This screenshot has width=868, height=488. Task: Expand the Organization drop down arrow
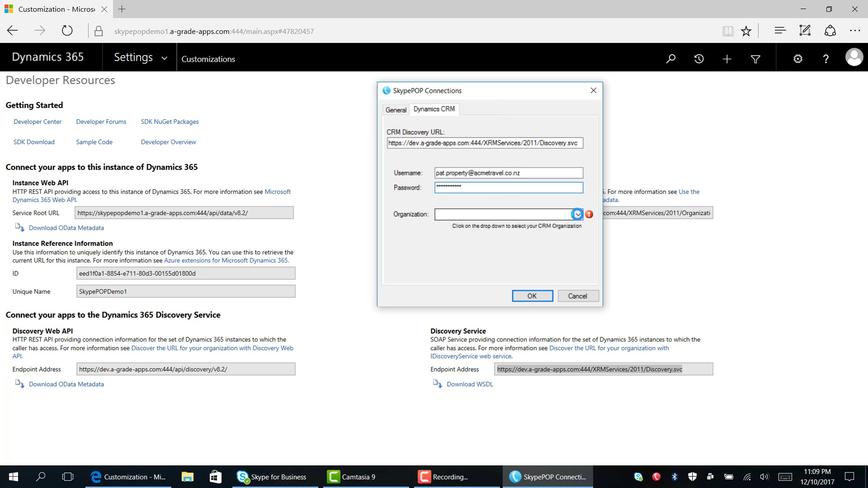coord(577,214)
